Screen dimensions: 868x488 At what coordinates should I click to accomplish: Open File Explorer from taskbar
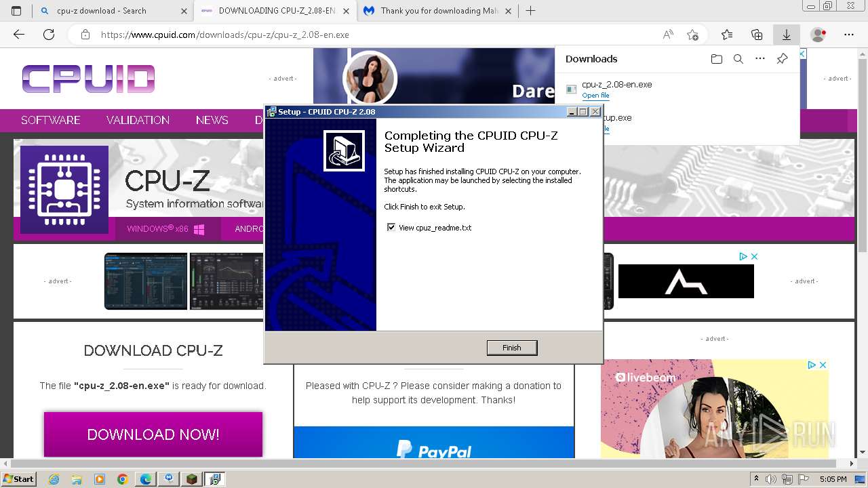[77, 479]
